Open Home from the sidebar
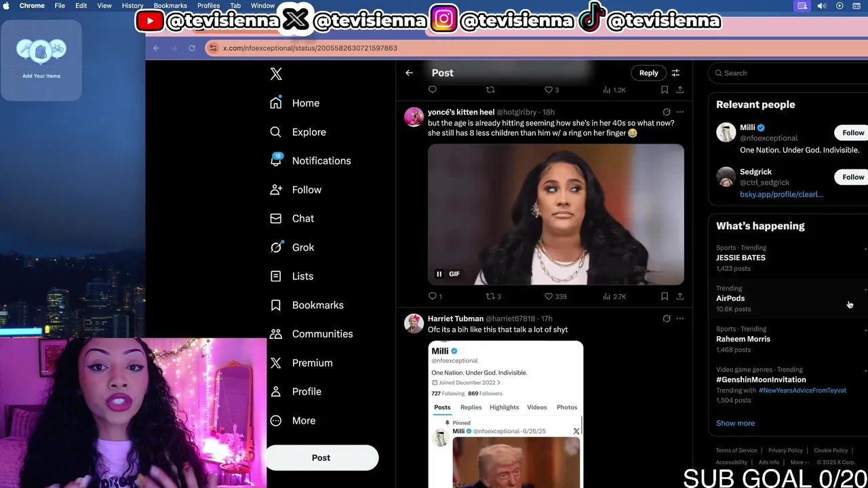The image size is (868, 488). pos(294,103)
